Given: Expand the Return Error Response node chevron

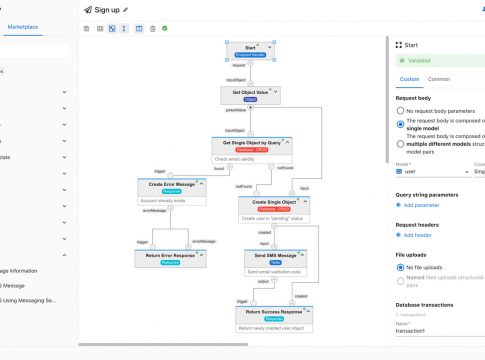Looking at the screenshot, I should coord(201,255).
